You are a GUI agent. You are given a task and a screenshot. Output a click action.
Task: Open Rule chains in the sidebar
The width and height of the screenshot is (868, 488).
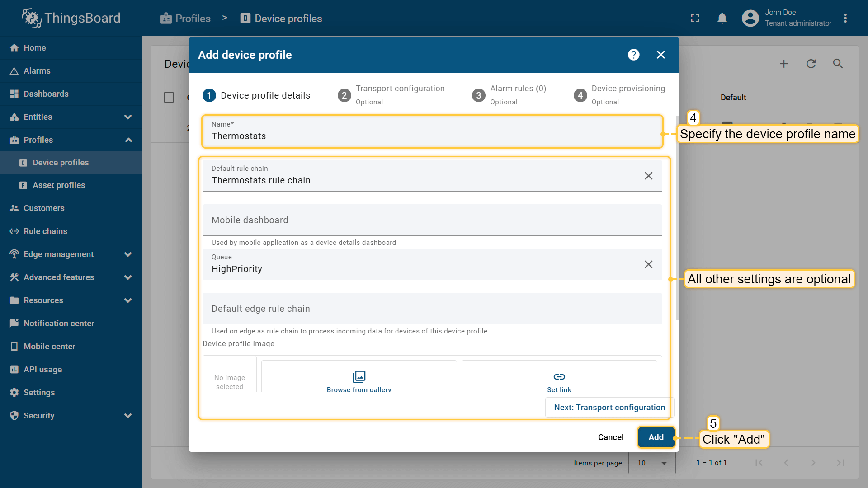tap(45, 231)
